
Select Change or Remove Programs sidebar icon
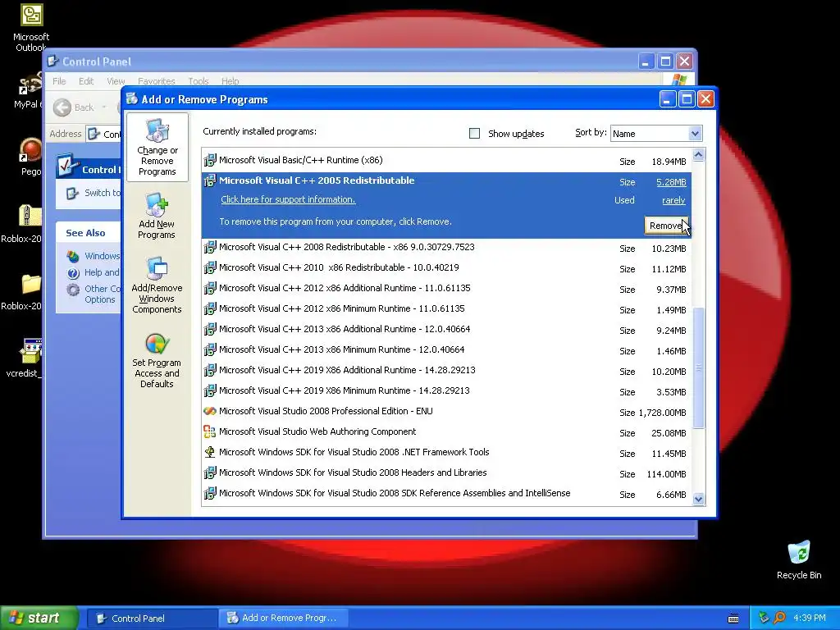157,148
